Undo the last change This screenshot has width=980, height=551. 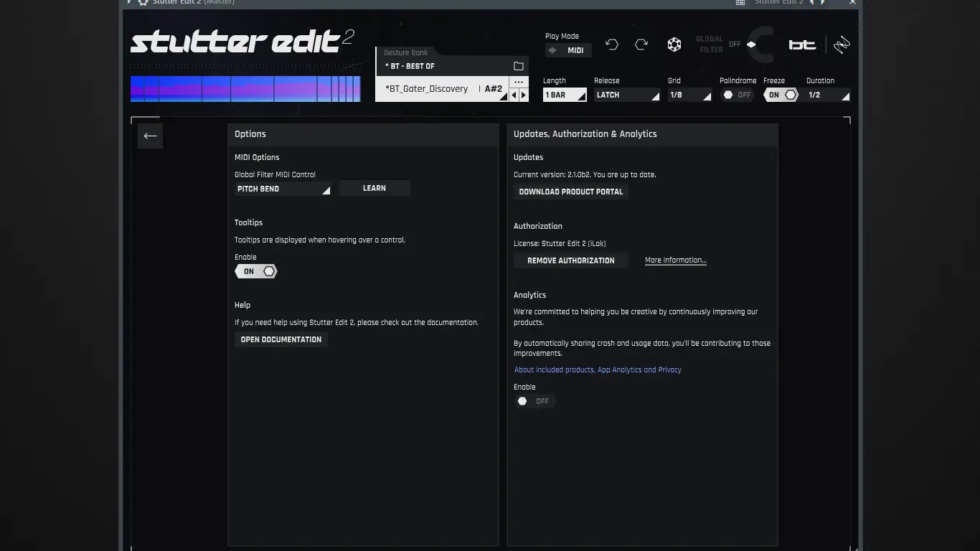tap(612, 44)
